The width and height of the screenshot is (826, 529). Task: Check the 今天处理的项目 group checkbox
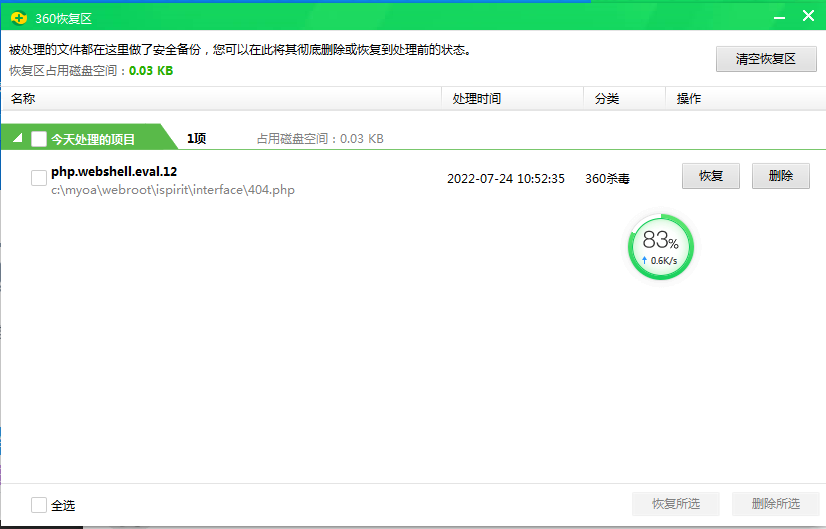pyautogui.click(x=39, y=139)
